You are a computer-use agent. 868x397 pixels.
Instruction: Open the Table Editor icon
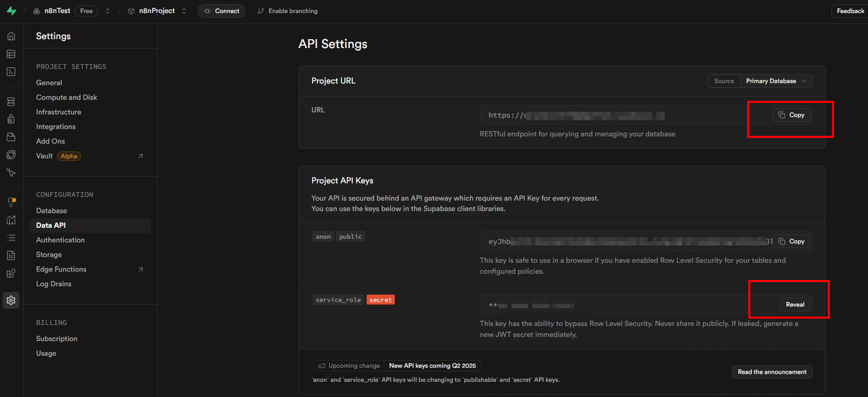(x=11, y=54)
